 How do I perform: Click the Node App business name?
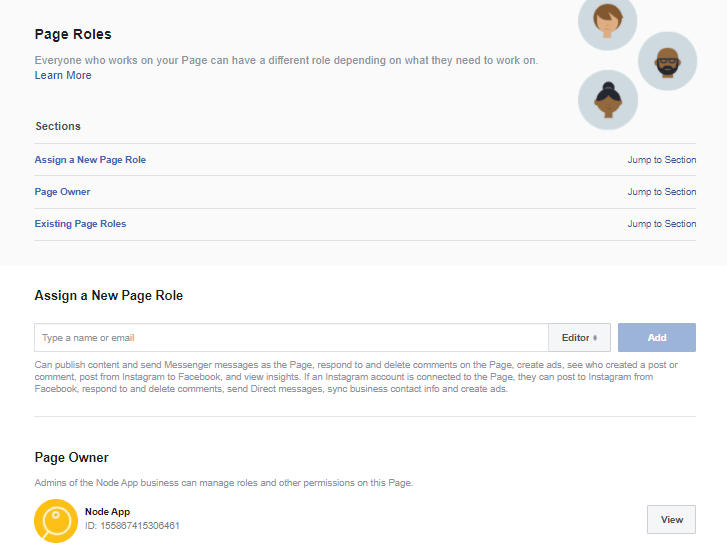[108, 511]
